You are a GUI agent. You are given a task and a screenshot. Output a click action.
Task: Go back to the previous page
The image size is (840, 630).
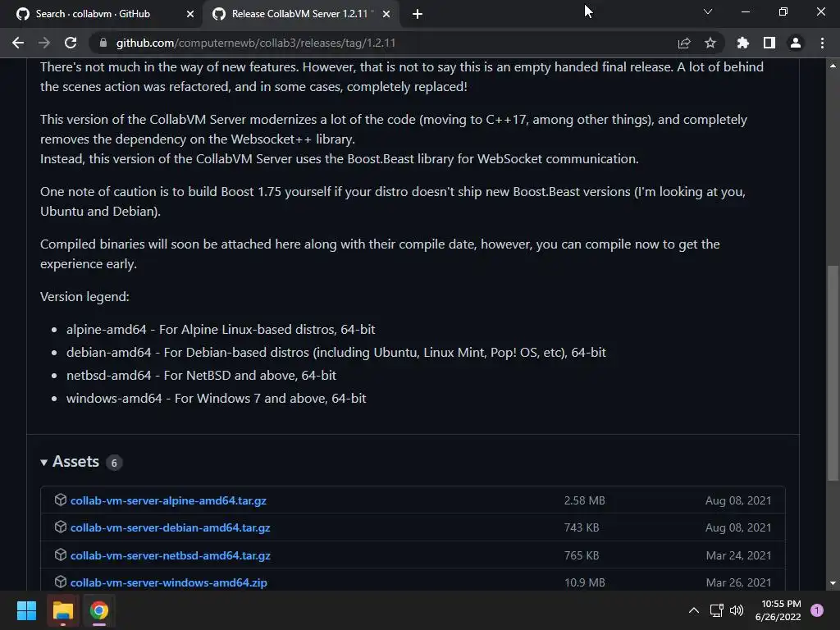18,43
